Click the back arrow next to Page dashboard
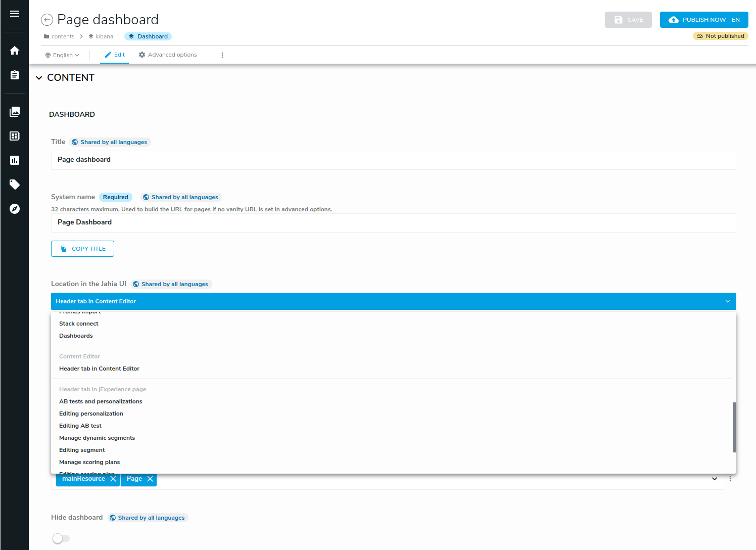 coord(46,19)
